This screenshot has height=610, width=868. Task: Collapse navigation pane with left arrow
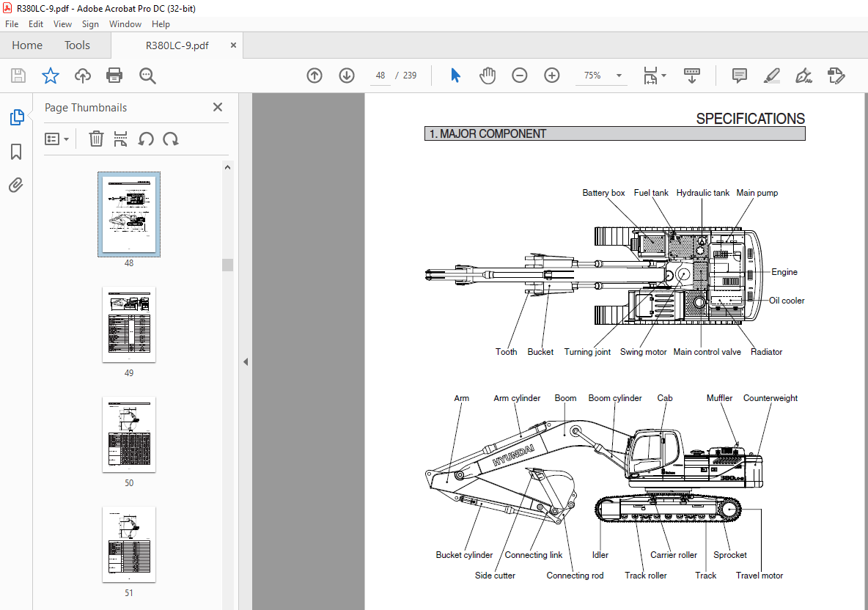(x=246, y=362)
